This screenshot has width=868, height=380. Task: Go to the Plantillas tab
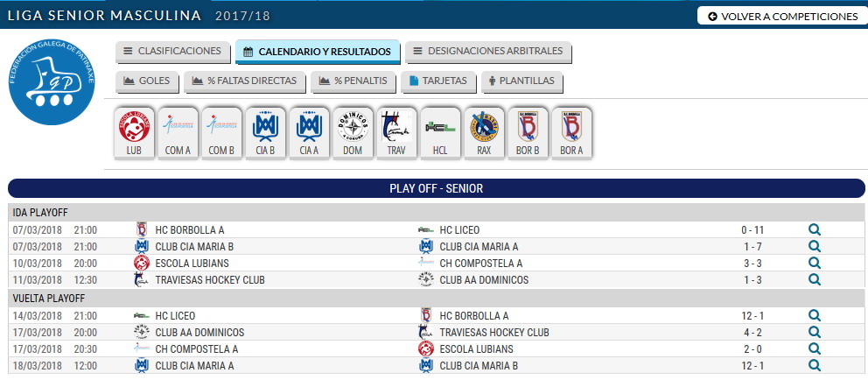(523, 81)
